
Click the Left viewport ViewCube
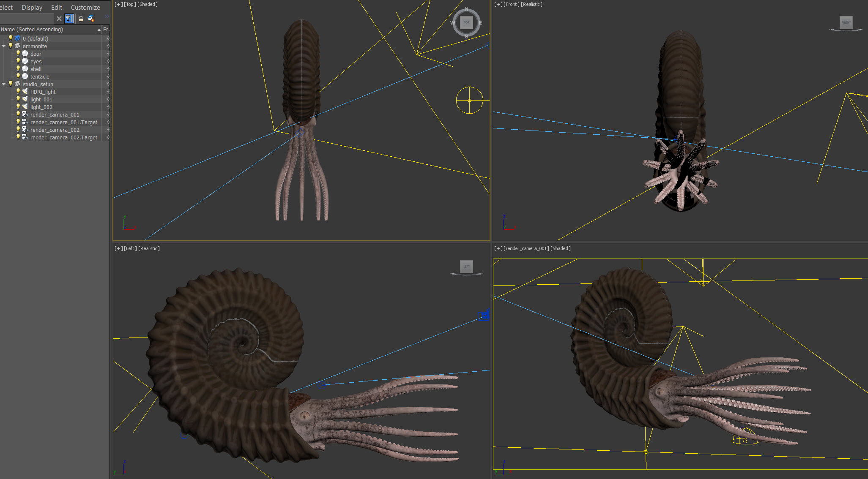coord(466,267)
